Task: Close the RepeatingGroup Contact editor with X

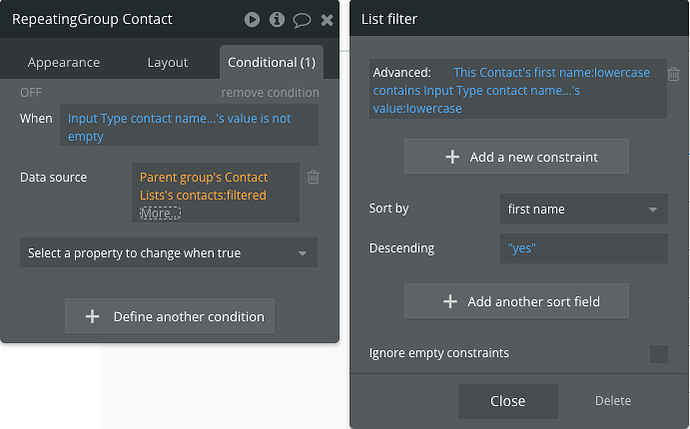Action: (x=327, y=19)
